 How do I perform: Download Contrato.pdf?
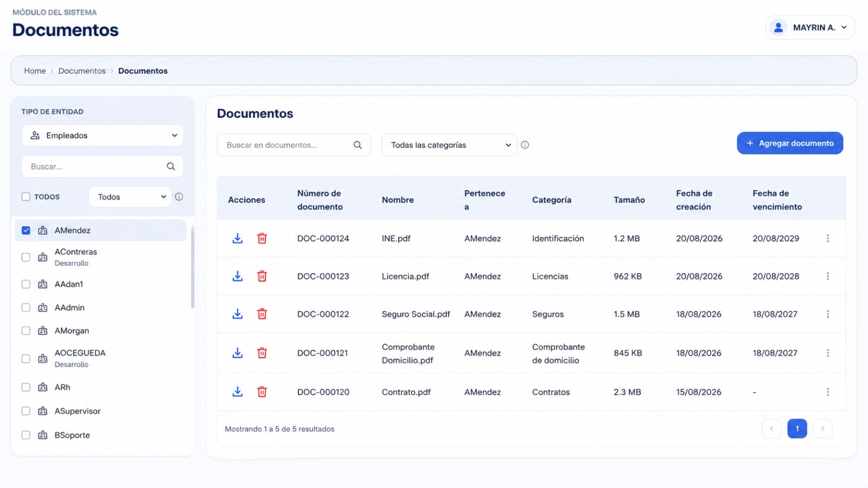point(238,392)
